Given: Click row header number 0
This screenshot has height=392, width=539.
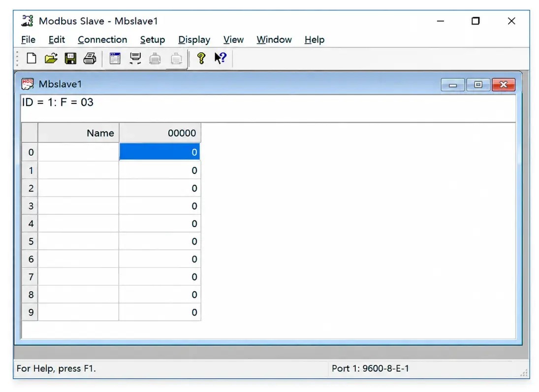Looking at the screenshot, I should [x=30, y=152].
